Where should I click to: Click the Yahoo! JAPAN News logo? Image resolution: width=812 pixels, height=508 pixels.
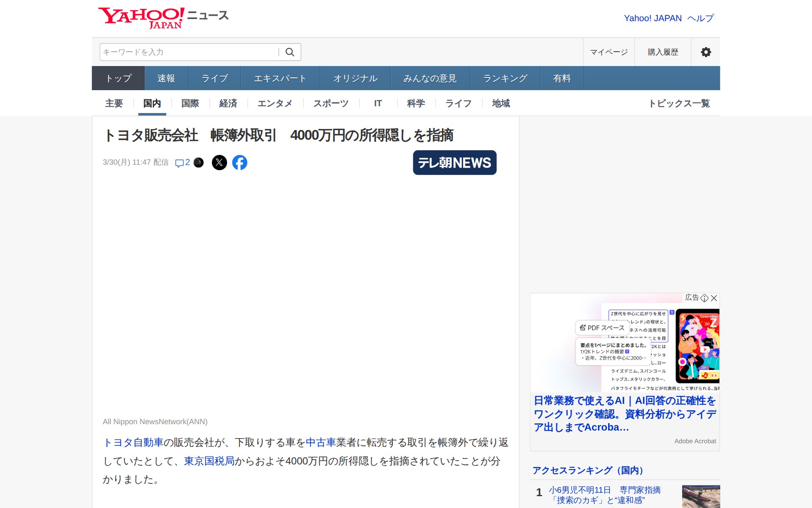coord(163,18)
